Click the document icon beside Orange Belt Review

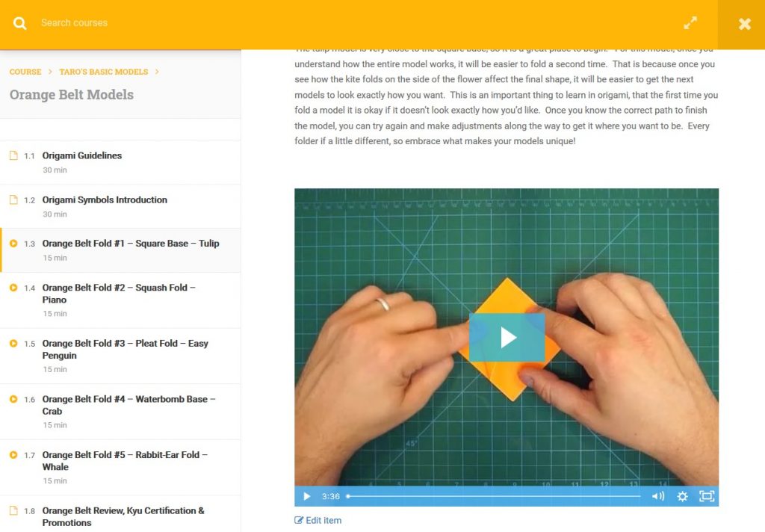pyautogui.click(x=13, y=510)
